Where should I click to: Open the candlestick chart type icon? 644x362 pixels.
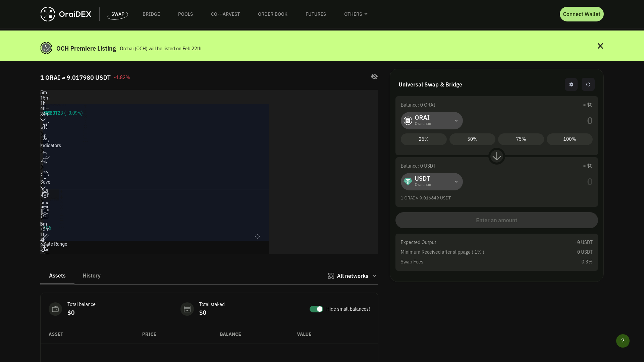[45, 126]
